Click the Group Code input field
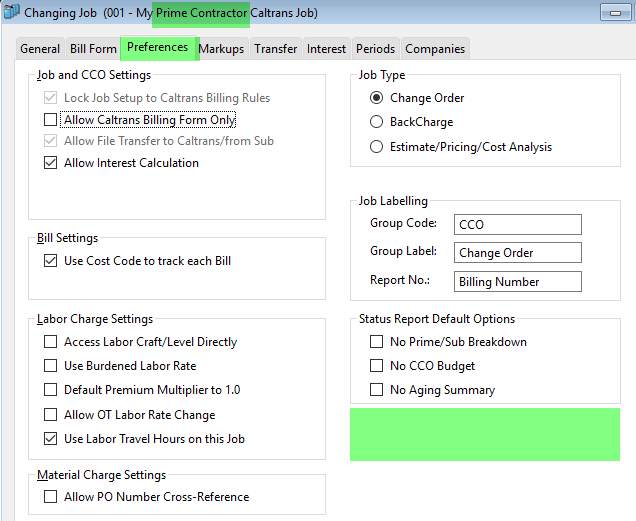Viewport: 636px width, 521px height. 516,224
